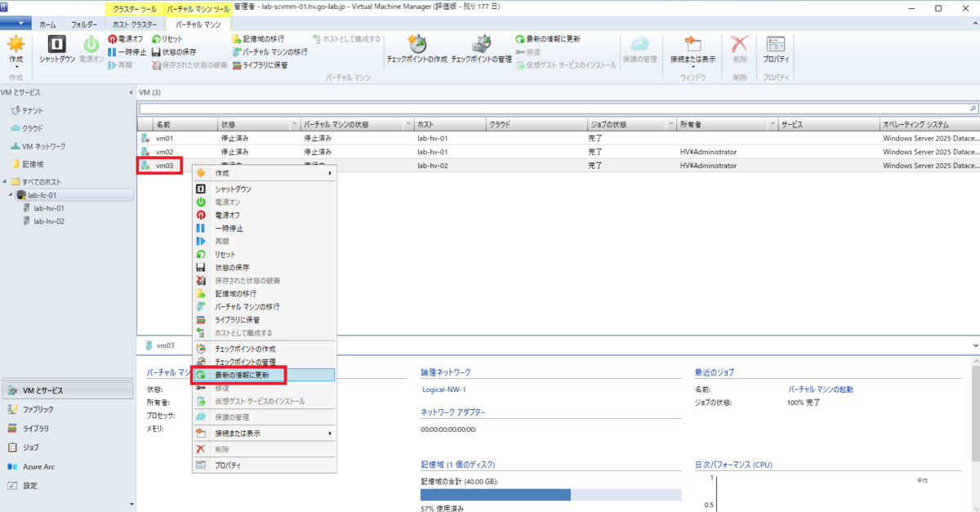Switch to ホスト クラスター ribbon tab
The height and width of the screenshot is (512, 980).
[134, 24]
